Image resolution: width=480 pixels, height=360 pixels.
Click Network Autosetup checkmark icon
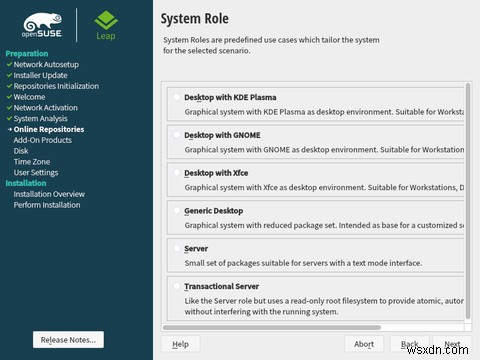pyautogui.click(x=9, y=64)
